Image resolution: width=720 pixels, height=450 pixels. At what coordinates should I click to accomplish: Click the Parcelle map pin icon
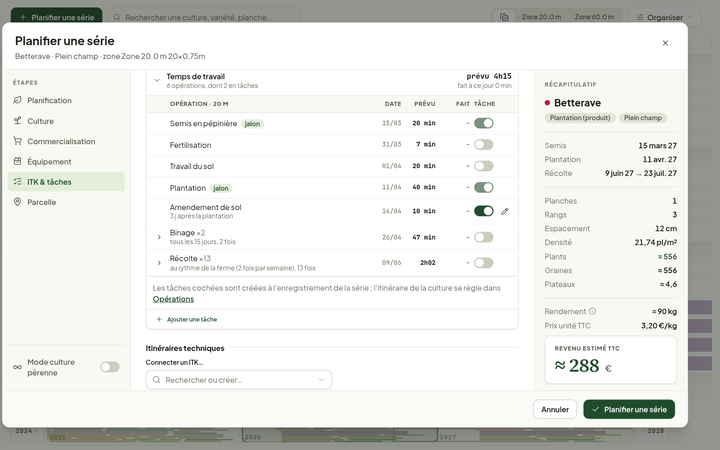17,202
